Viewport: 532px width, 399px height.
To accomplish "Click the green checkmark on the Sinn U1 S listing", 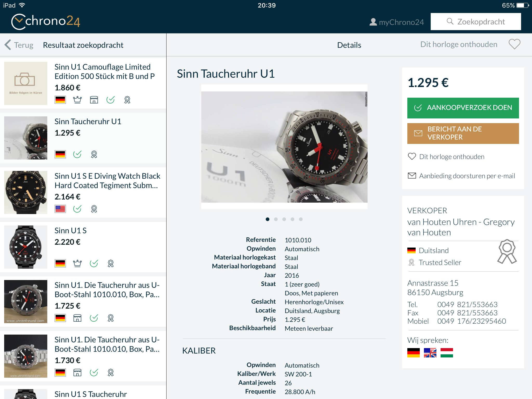I will pos(94,263).
